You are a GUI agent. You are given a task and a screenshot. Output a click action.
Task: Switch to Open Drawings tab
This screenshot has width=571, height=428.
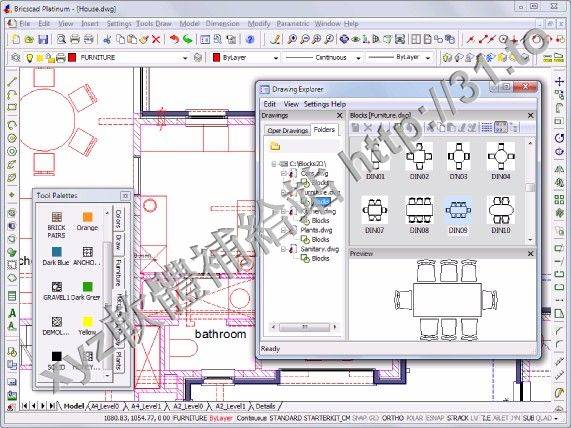pyautogui.click(x=288, y=130)
